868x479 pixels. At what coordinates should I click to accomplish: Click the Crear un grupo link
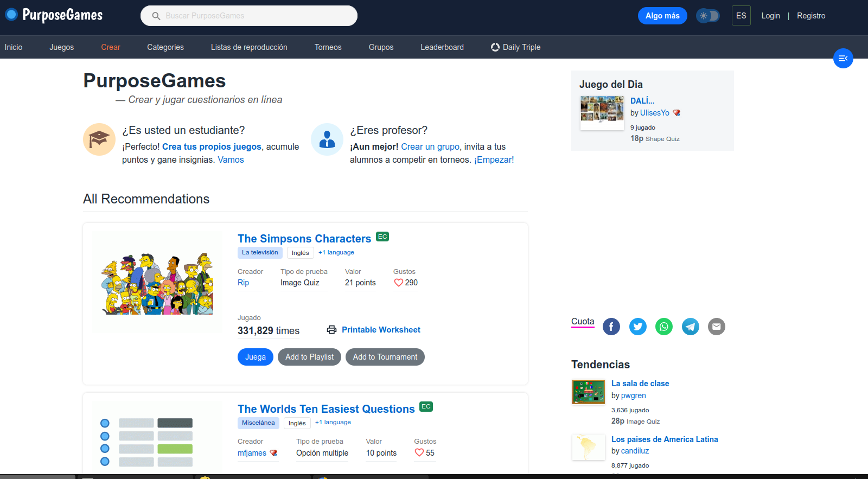(x=430, y=146)
